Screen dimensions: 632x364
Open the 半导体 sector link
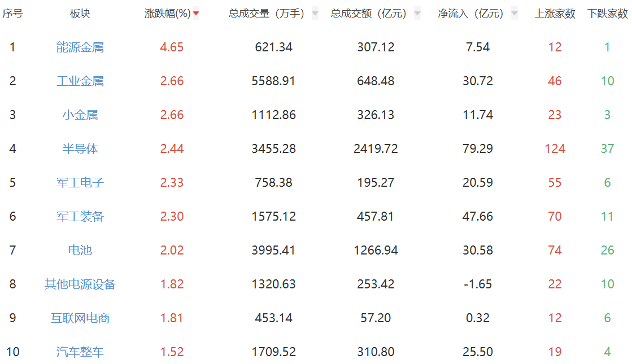point(80,149)
